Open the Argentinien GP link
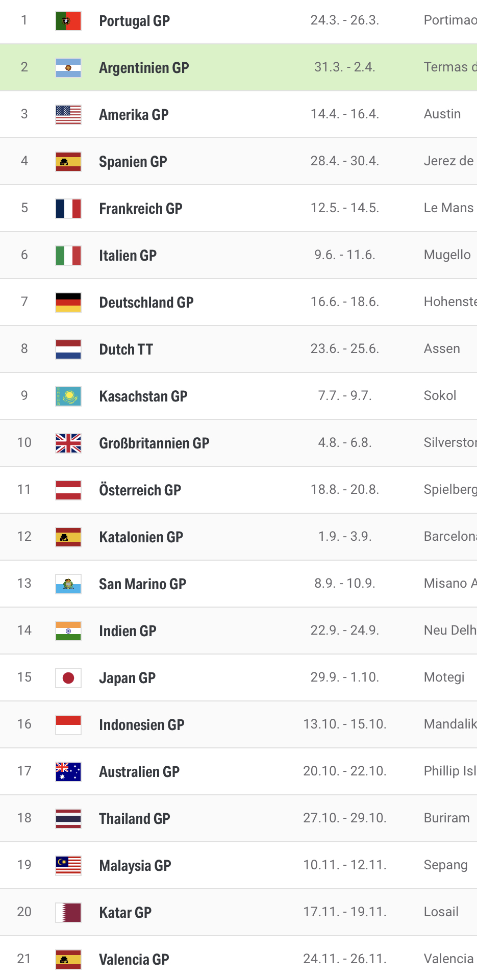The height and width of the screenshot is (980, 477). (x=144, y=68)
